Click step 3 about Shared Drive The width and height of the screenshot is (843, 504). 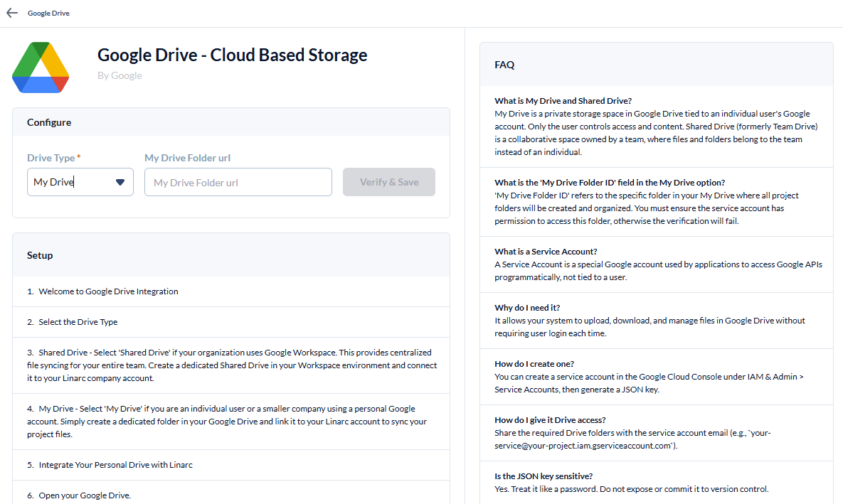click(231, 365)
